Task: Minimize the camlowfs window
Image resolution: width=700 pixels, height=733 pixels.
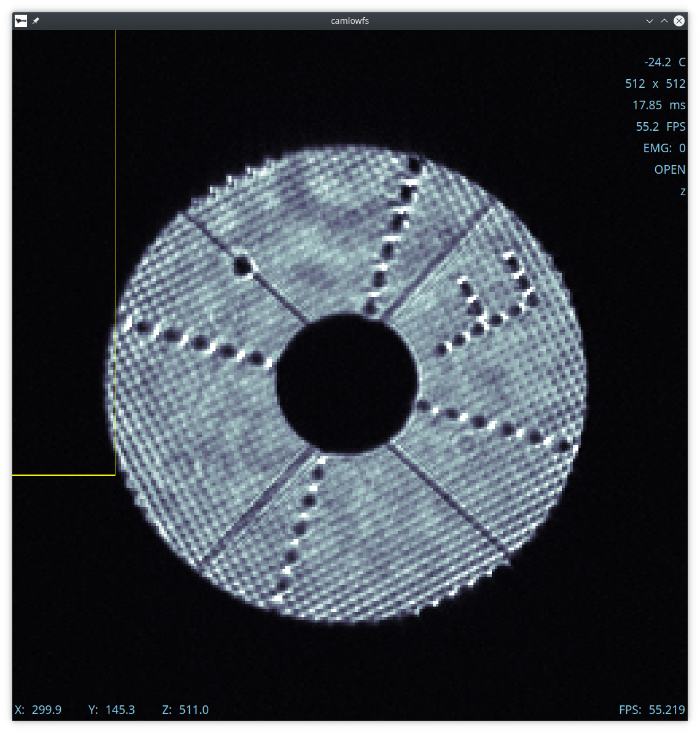Action: 650,21
